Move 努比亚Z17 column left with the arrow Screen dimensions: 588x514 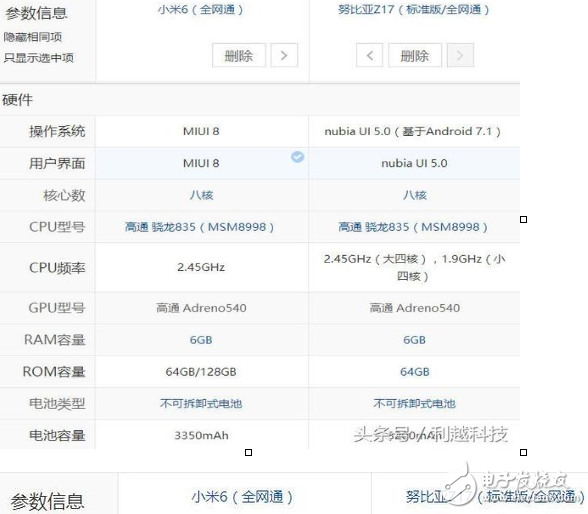pos(369,55)
